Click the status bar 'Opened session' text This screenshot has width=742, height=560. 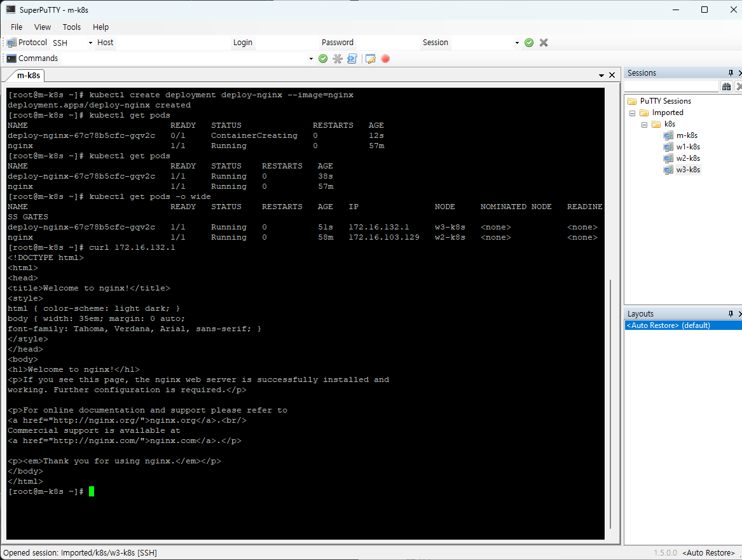(80, 553)
